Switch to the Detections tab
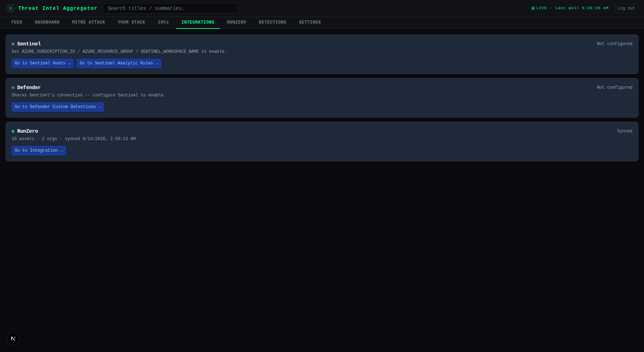This screenshot has width=644, height=352. (272, 22)
